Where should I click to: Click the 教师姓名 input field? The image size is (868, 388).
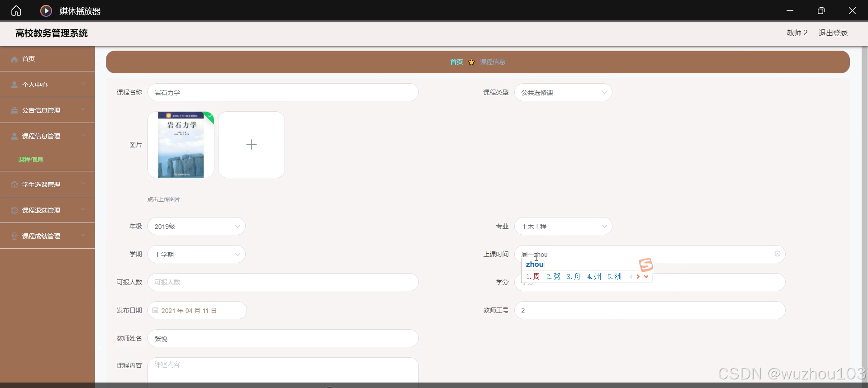click(x=283, y=338)
